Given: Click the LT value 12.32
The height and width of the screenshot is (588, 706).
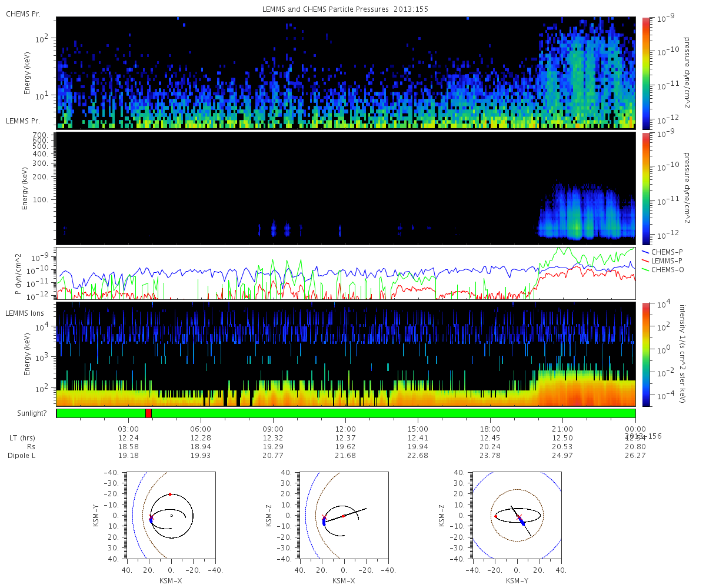Looking at the screenshot, I should click(274, 438).
